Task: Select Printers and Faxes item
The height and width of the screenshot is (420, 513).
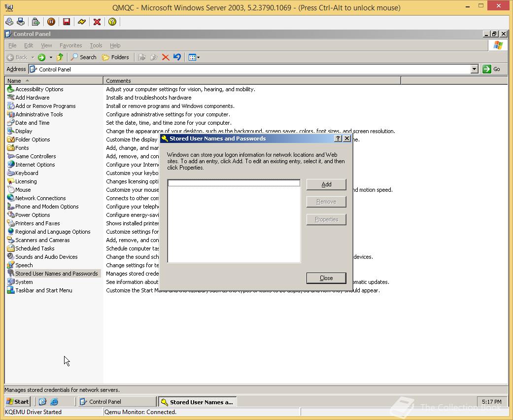Action: pos(34,223)
